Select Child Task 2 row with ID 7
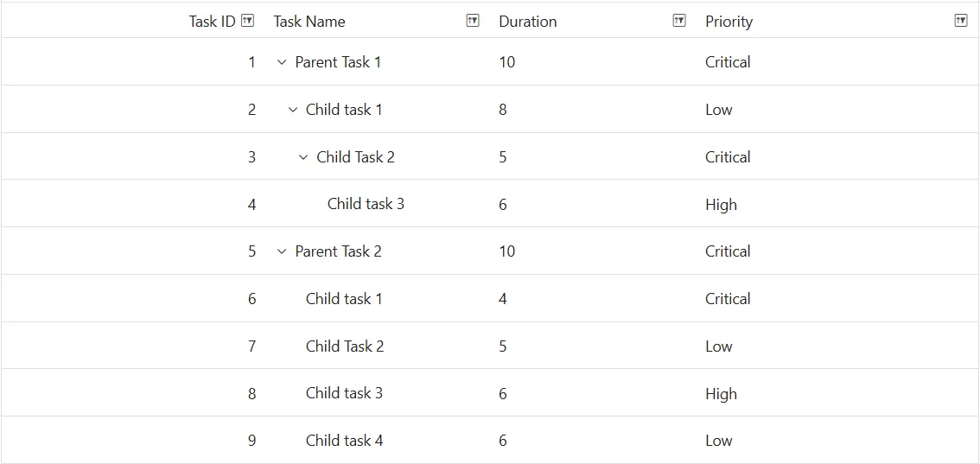 490,346
